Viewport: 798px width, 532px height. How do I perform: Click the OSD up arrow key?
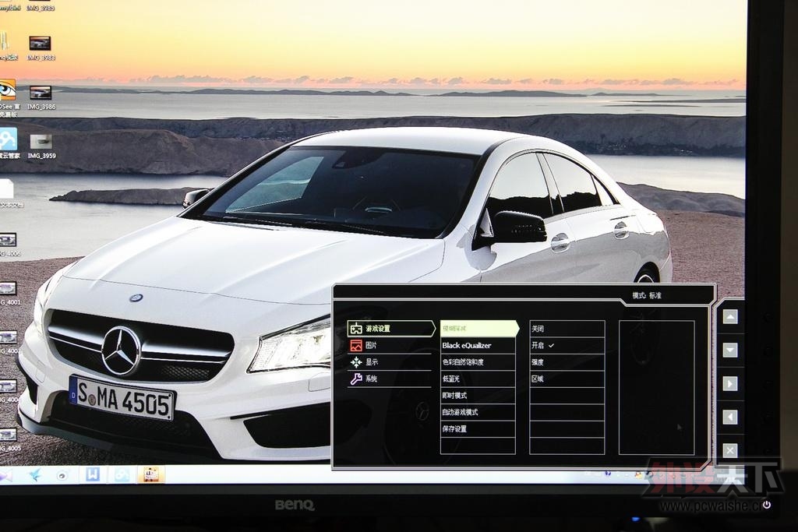click(x=730, y=317)
